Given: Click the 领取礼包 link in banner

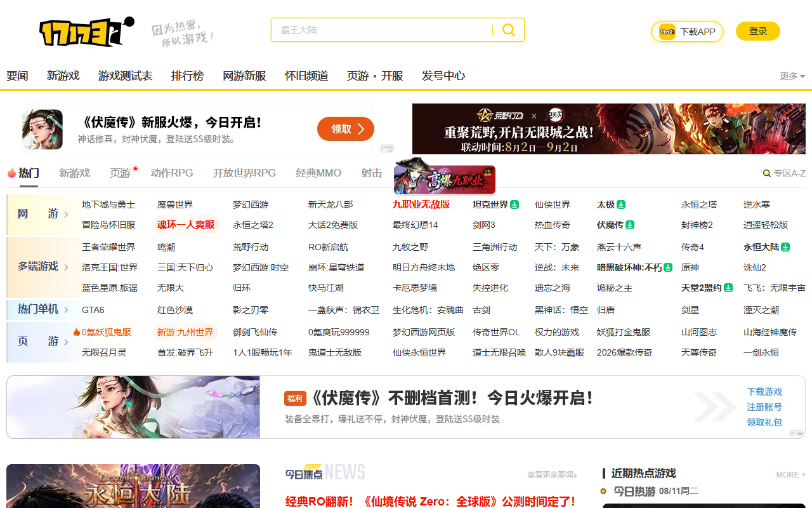Looking at the screenshot, I should pyautogui.click(x=764, y=422).
